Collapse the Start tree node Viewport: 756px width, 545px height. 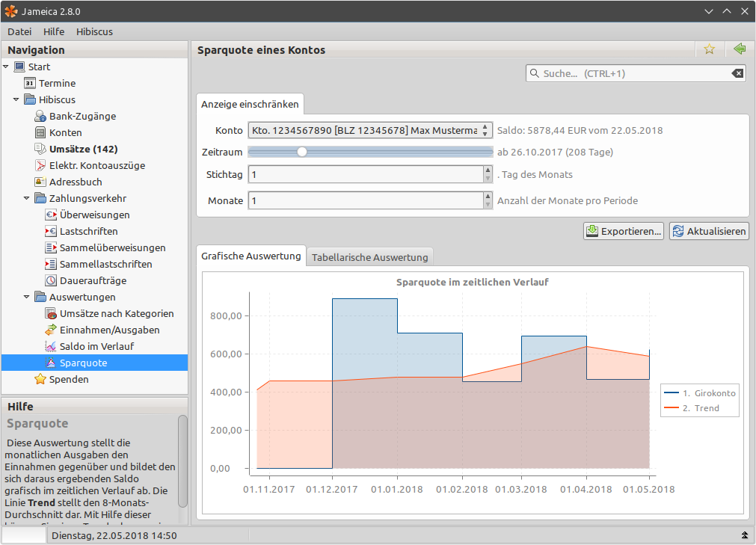(x=6, y=67)
